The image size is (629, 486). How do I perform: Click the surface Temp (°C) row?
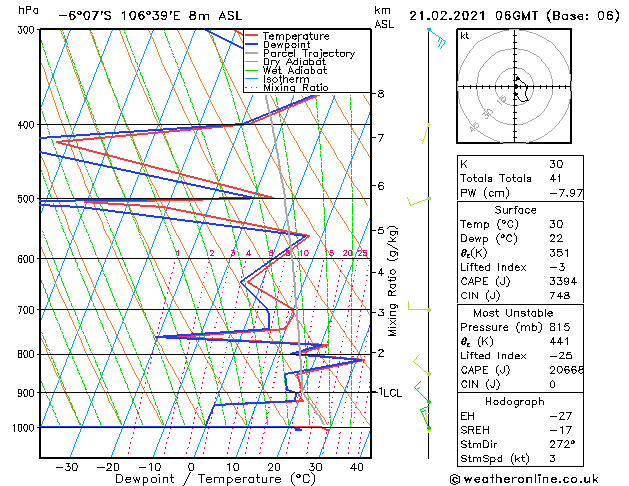pos(520,224)
